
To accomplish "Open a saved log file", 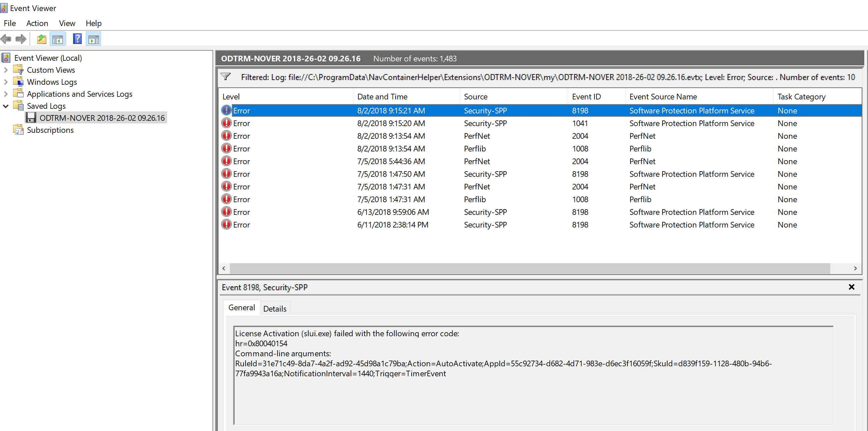I will point(41,38).
